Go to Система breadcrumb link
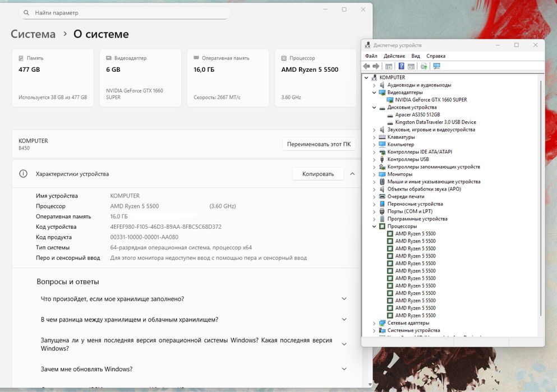This screenshot has width=557, height=392. 33,34
